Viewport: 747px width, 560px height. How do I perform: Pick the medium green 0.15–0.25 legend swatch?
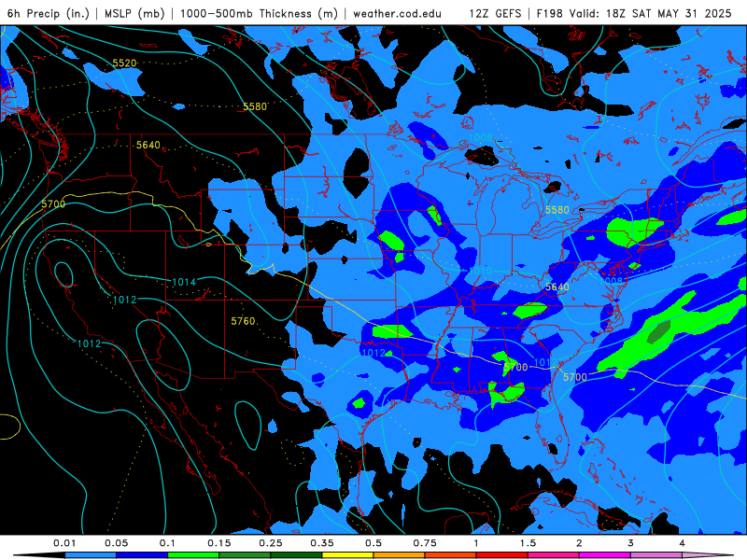click(x=245, y=555)
